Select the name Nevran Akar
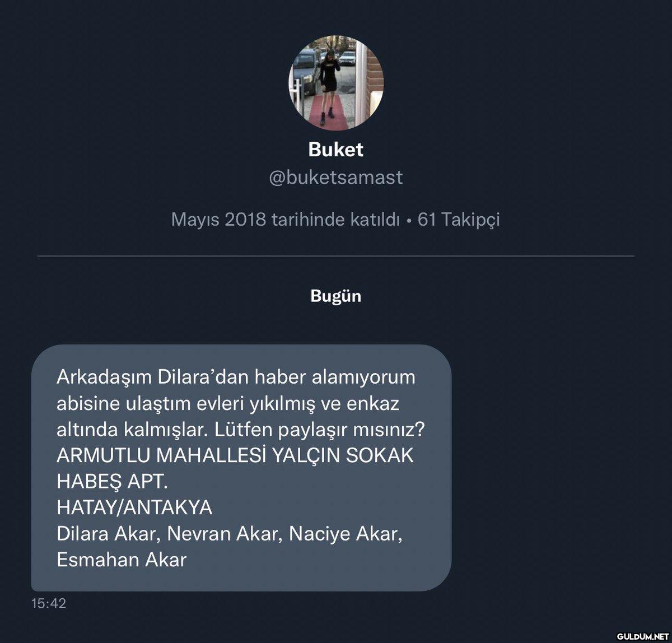This screenshot has width=672, height=643. (222, 533)
